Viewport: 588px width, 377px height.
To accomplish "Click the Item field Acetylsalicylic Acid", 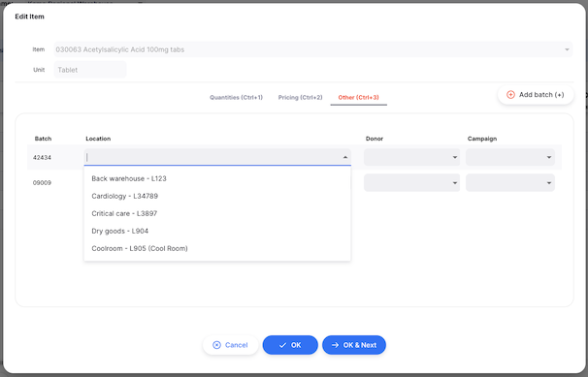I will point(313,49).
